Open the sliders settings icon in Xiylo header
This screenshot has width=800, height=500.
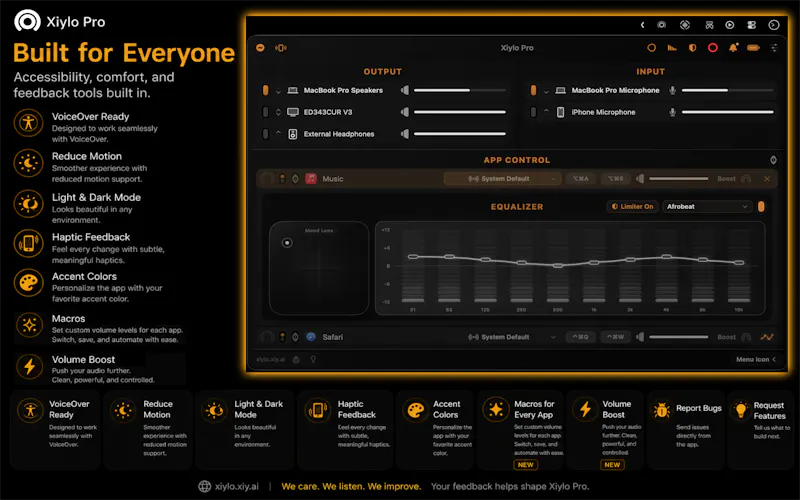pos(774,47)
